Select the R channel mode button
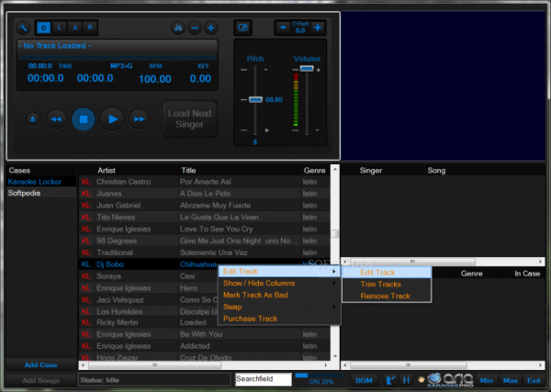The image size is (551, 392). (x=90, y=28)
